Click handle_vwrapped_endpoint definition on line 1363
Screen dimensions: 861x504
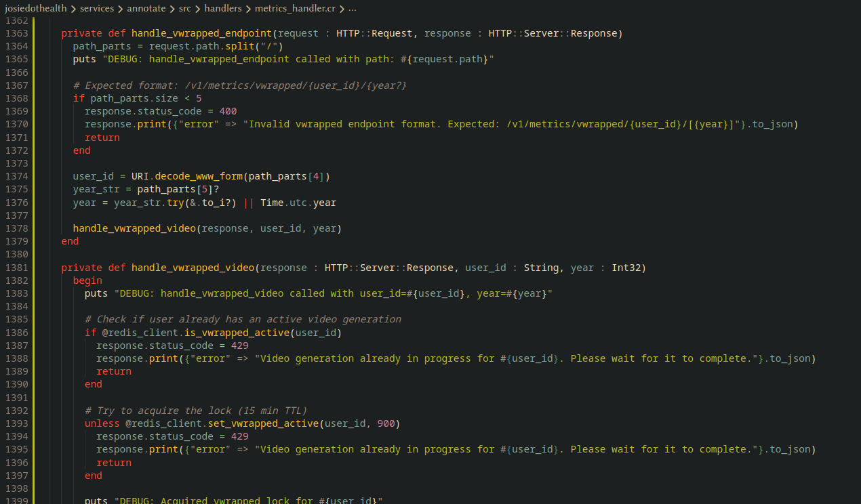point(201,33)
